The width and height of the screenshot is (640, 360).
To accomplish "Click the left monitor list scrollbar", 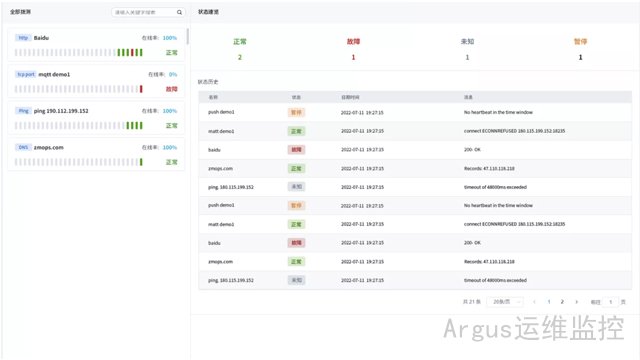I will [187, 36].
